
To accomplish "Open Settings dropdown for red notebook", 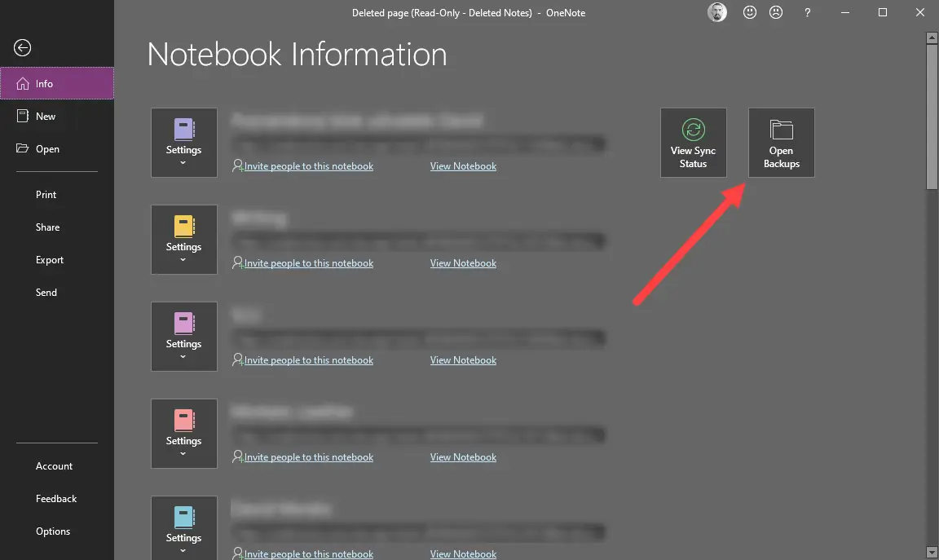I will (x=184, y=434).
